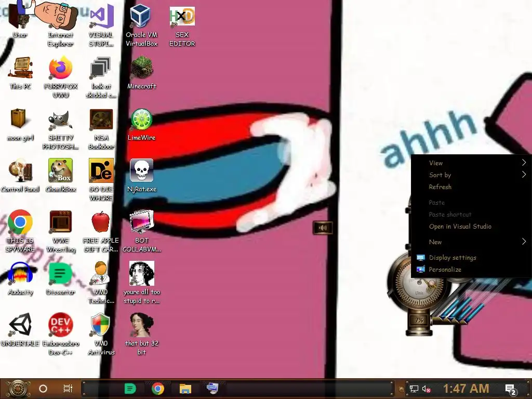532x399 pixels.
Task: Open File Explorer from the taskbar
Action: pyautogui.click(x=185, y=389)
